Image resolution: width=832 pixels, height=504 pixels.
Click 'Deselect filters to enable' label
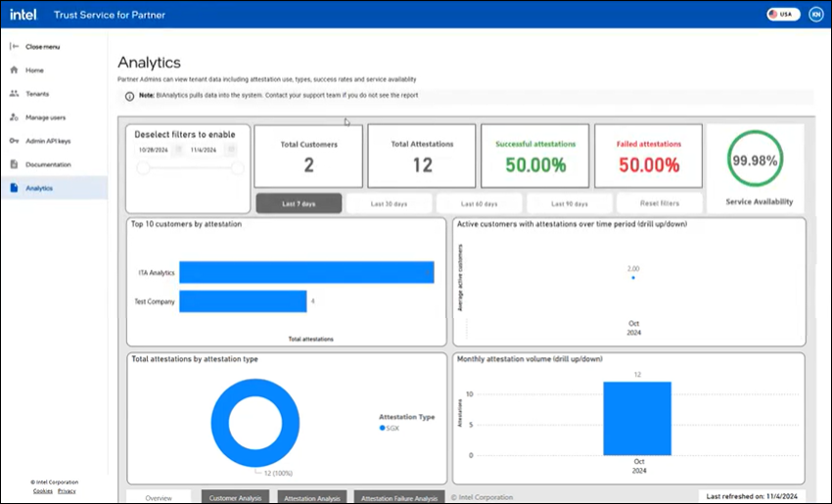[185, 134]
